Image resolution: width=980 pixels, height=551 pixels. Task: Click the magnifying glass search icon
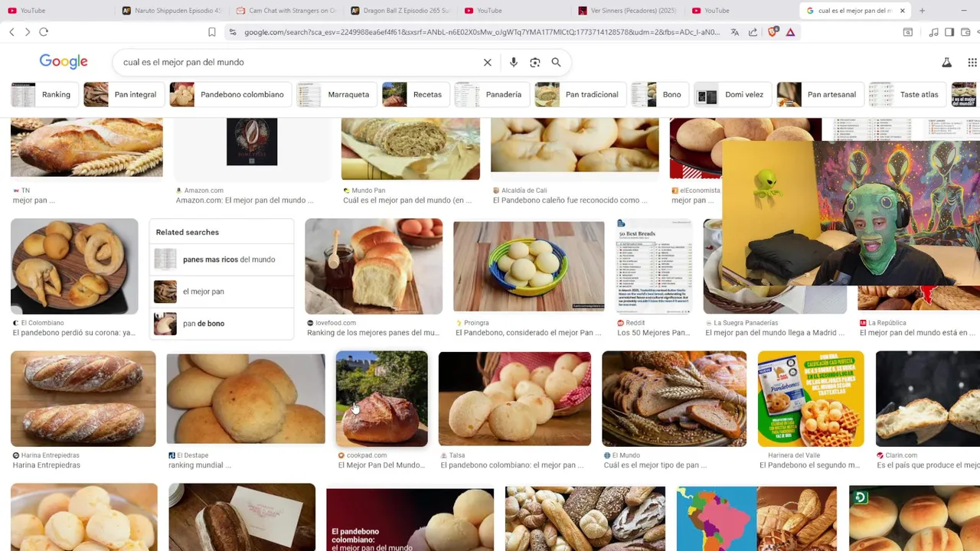point(557,62)
